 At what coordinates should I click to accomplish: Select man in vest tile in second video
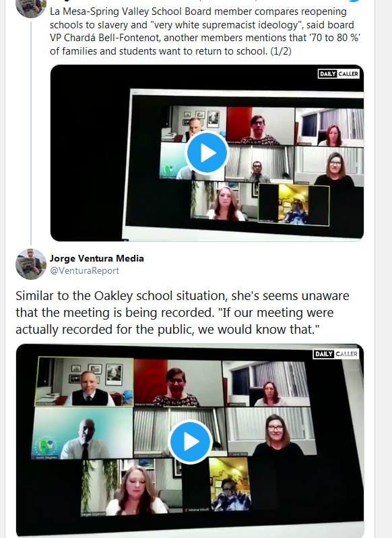tap(84, 382)
